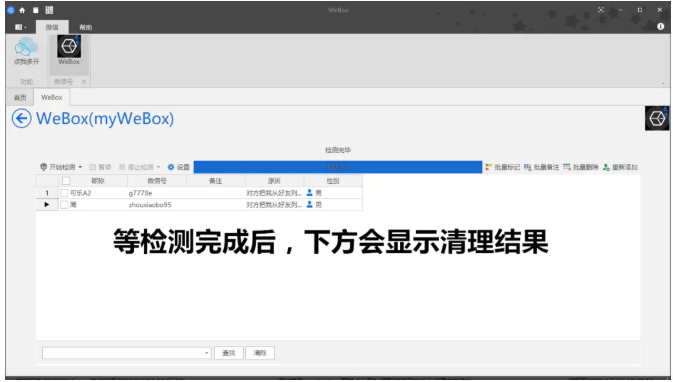673x382 pixels.
Task: Click the reason cell in 可乐A2 row
Action: [274, 193]
